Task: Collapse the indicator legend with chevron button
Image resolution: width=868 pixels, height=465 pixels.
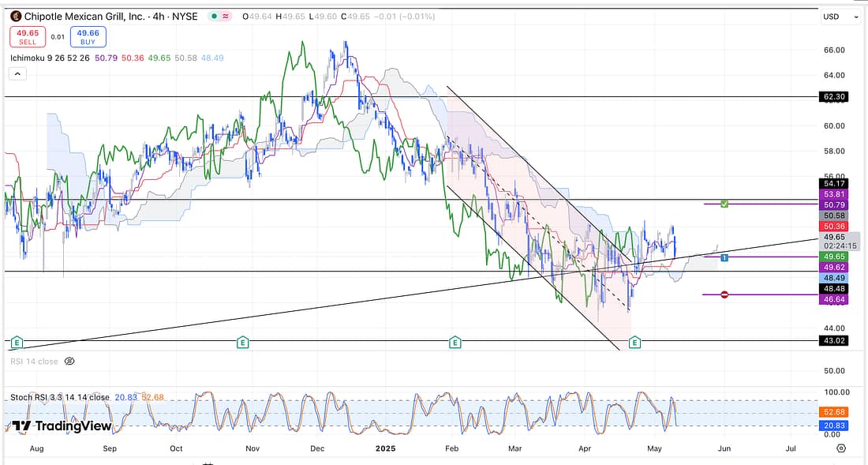Action: [x=17, y=73]
